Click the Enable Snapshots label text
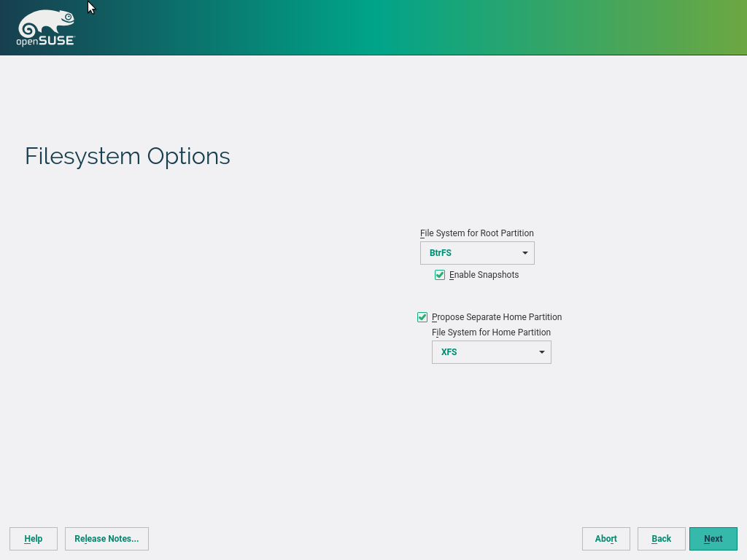 click(x=484, y=275)
